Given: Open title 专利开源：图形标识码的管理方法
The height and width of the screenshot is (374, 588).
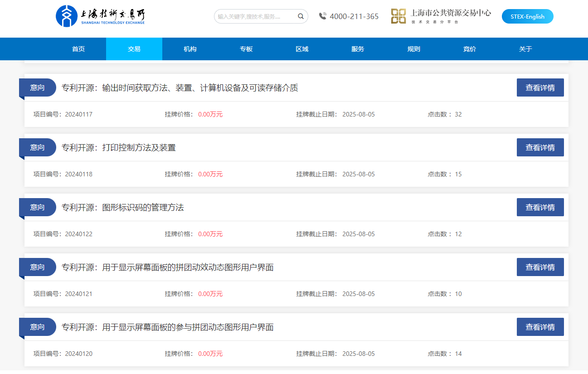Looking at the screenshot, I should pos(123,208).
